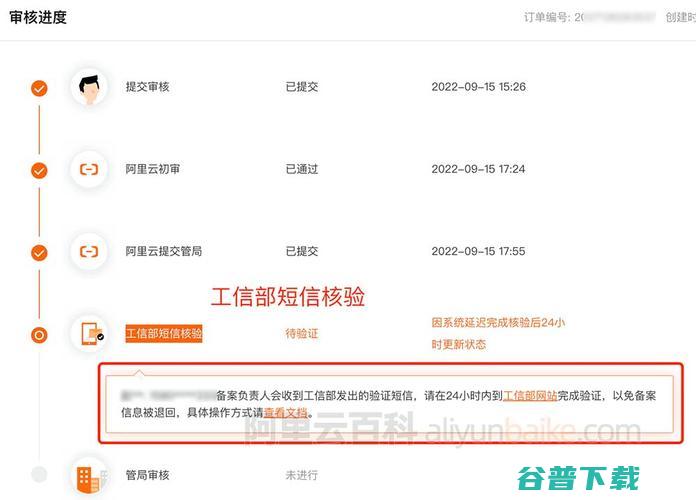Click the 已通过 status text

[x=302, y=169]
